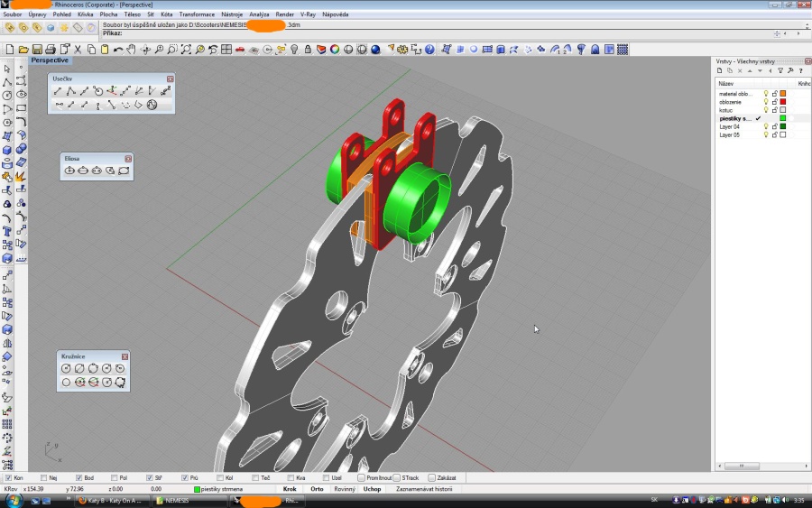Select the Cut scissors icon
The width and height of the screenshot is (812, 508).
[x=78, y=50]
